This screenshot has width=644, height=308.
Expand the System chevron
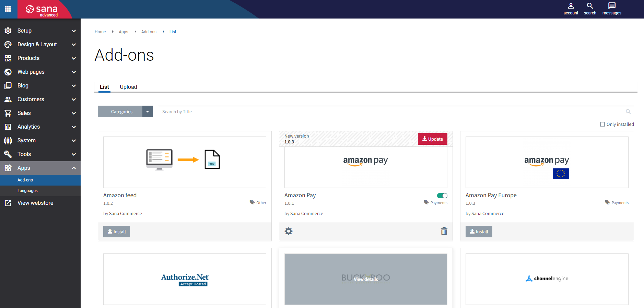coord(74,141)
